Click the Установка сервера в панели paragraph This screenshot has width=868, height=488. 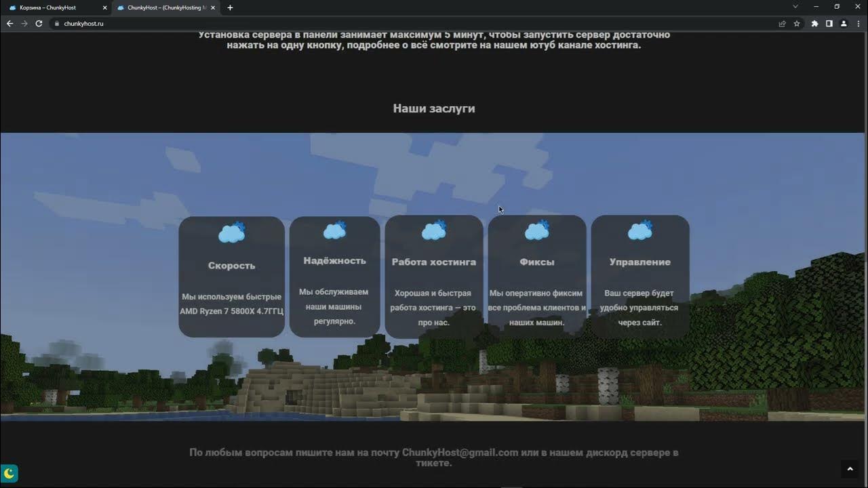434,40
